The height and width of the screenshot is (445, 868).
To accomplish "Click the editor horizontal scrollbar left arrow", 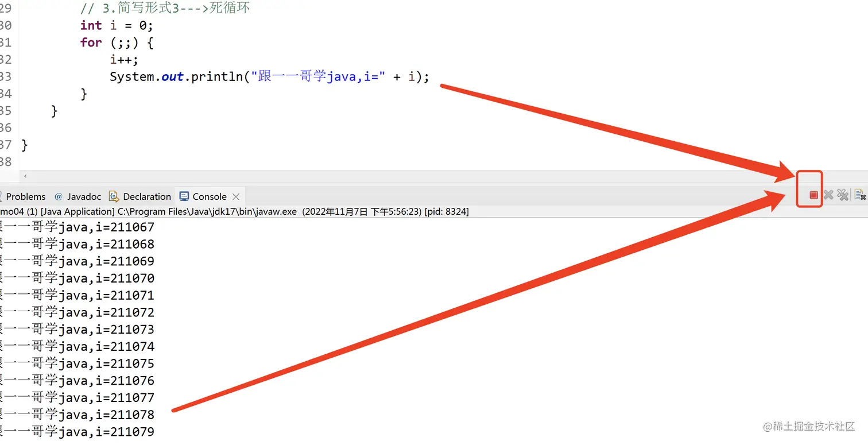I will (x=25, y=176).
